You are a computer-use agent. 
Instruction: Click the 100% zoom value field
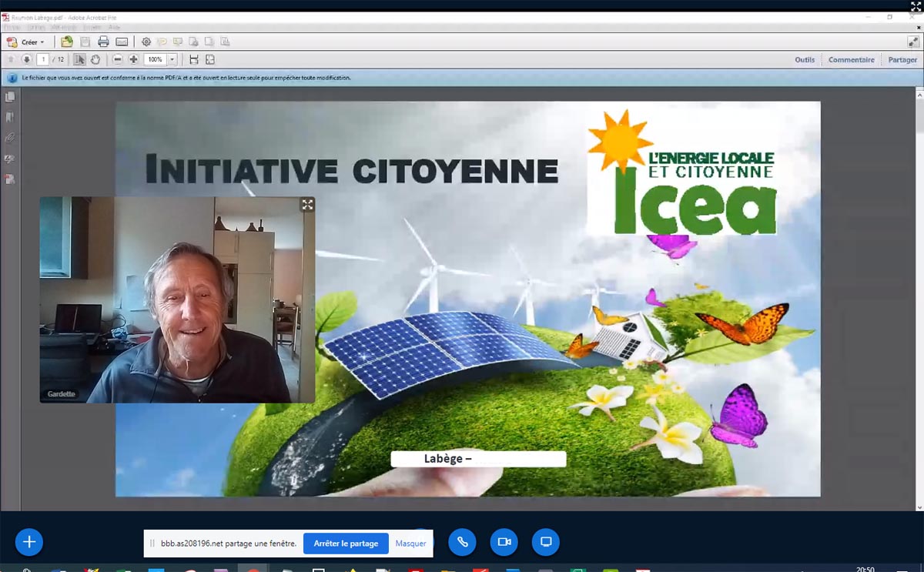155,59
